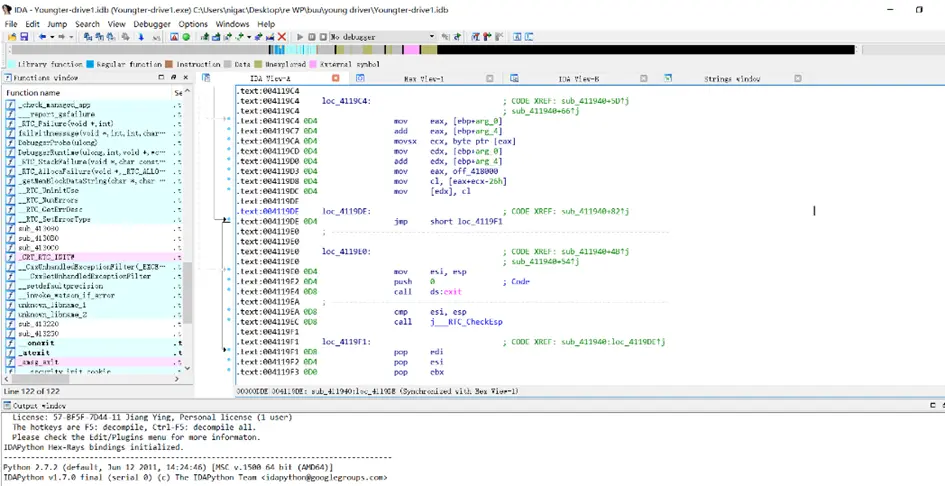Open the Debugger menu
The width and height of the screenshot is (945, 486).
coord(152,24)
